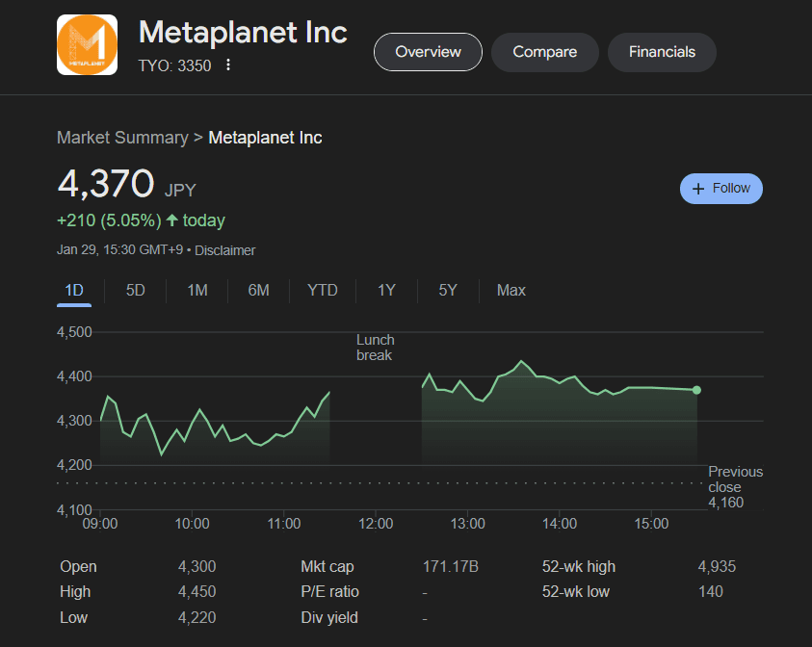Open the Disclaimer link

tap(224, 250)
